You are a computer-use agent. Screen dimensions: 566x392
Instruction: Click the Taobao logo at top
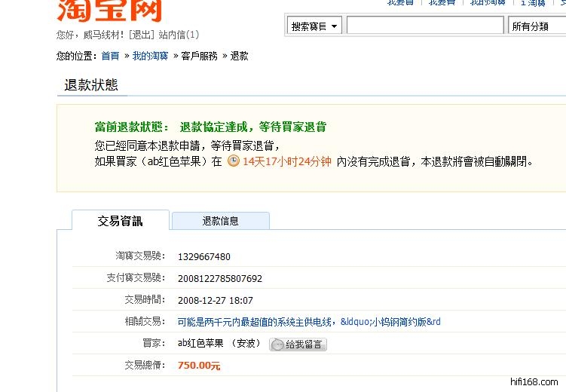point(109,10)
